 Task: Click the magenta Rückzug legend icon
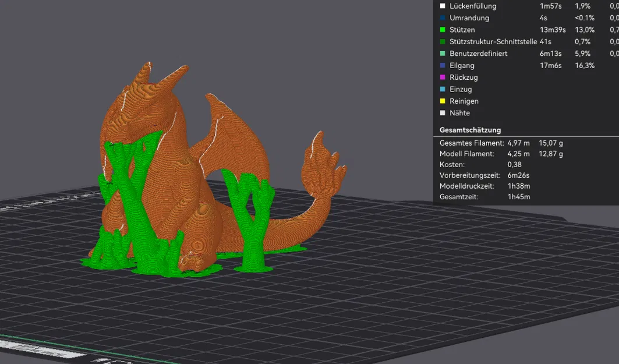click(x=443, y=77)
